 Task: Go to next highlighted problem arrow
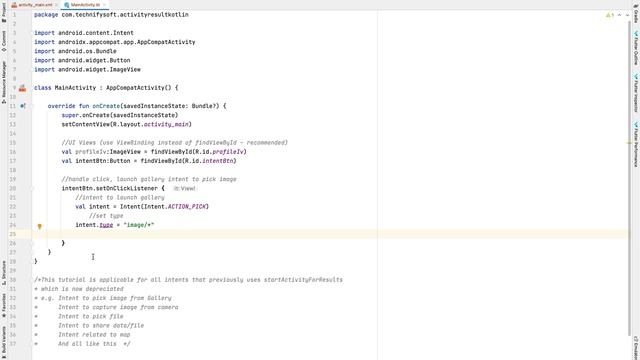pyautogui.click(x=627, y=15)
